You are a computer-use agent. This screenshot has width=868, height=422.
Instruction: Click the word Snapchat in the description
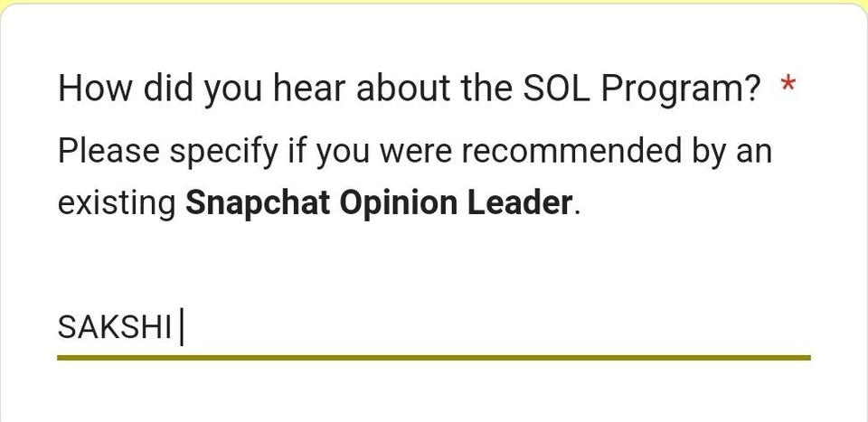coord(258,203)
